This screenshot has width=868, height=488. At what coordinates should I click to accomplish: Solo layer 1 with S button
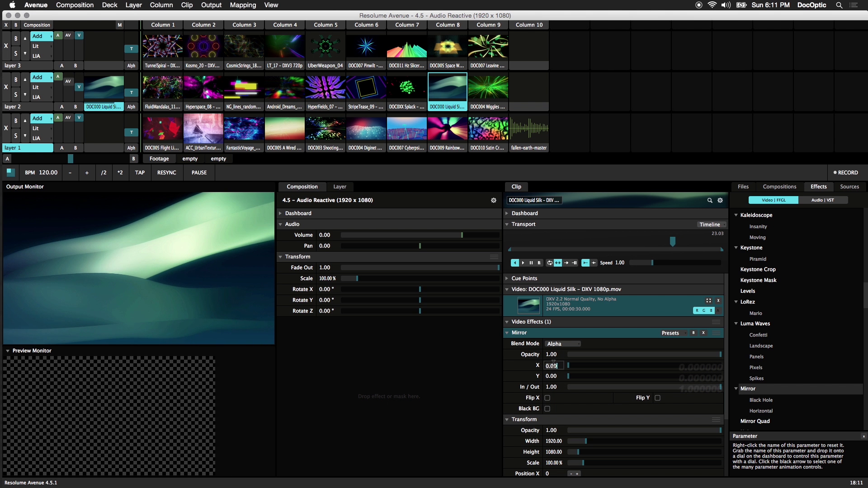[x=16, y=136]
